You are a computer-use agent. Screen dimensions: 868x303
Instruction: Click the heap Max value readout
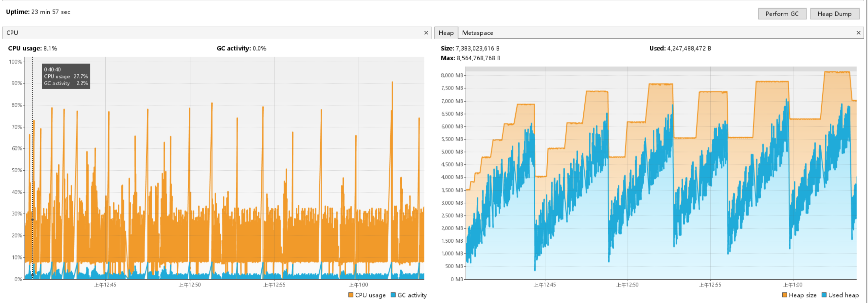pyautogui.click(x=470, y=58)
